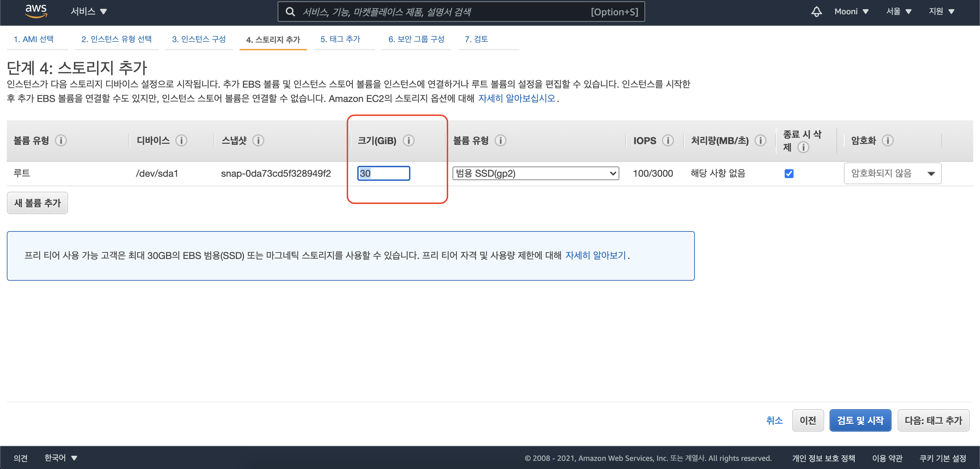This screenshot has width=980, height=469.
Task: Uncheck the 종료 시 삭제 checkbox
Action: coord(789,174)
